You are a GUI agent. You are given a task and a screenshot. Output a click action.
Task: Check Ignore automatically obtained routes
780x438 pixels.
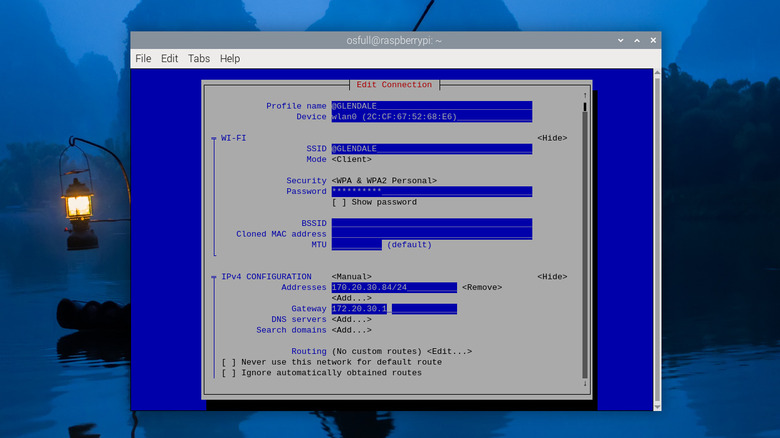pos(229,373)
